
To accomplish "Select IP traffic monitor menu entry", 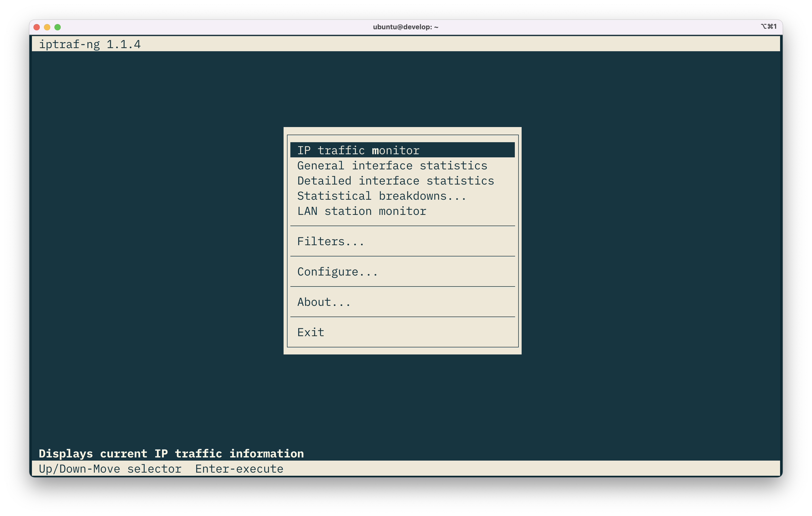I will pyautogui.click(x=358, y=150).
